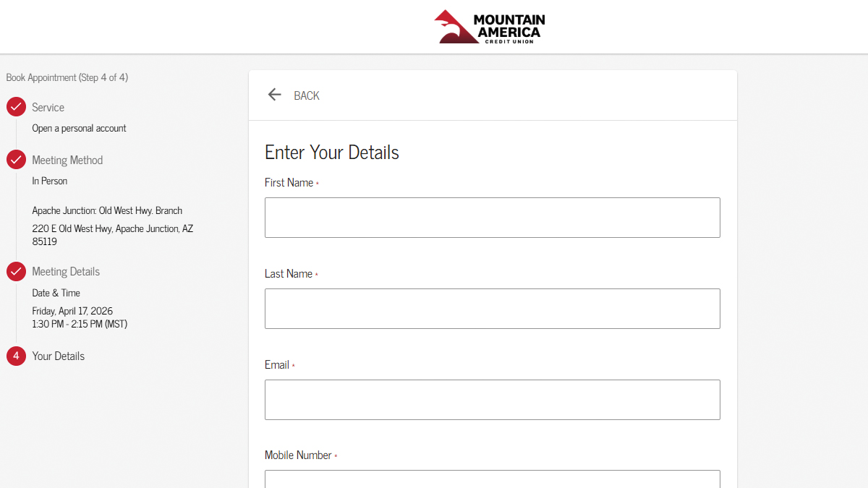This screenshot has height=488, width=868.
Task: Select the Meeting Details checkmark icon
Action: tap(16, 271)
